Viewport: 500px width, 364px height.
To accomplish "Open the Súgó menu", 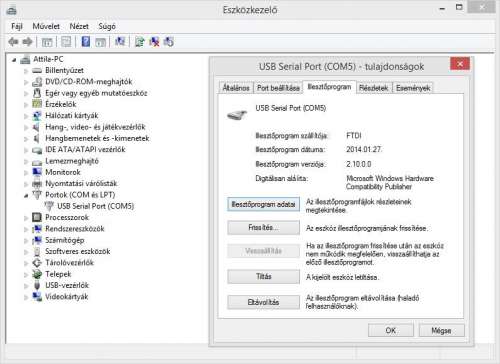I will tap(107, 26).
